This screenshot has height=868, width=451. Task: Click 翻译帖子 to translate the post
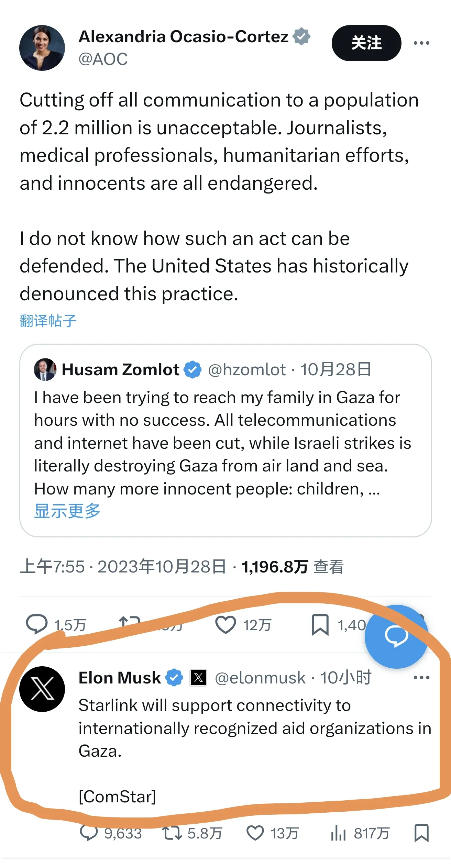(x=46, y=321)
